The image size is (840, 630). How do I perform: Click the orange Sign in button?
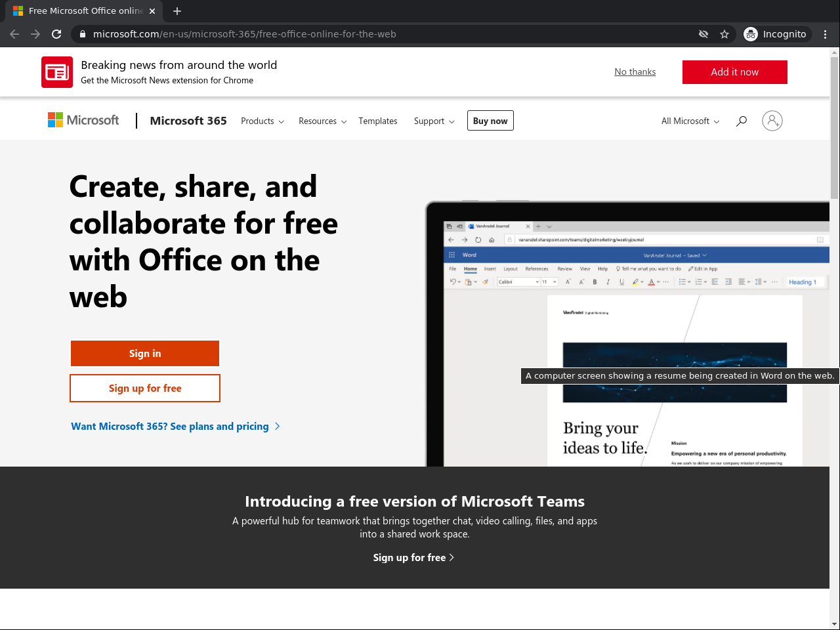[145, 353]
